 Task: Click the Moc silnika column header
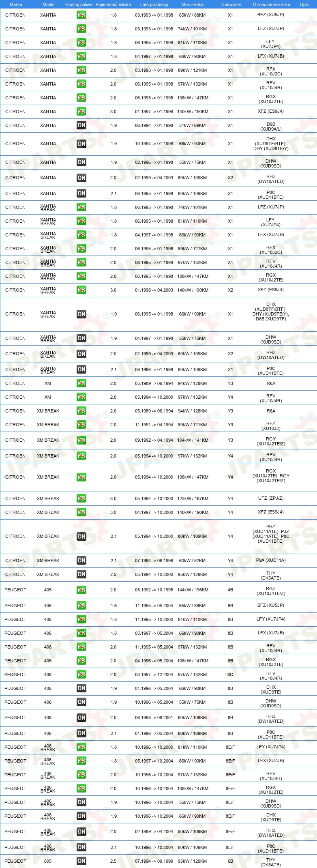click(193, 4)
